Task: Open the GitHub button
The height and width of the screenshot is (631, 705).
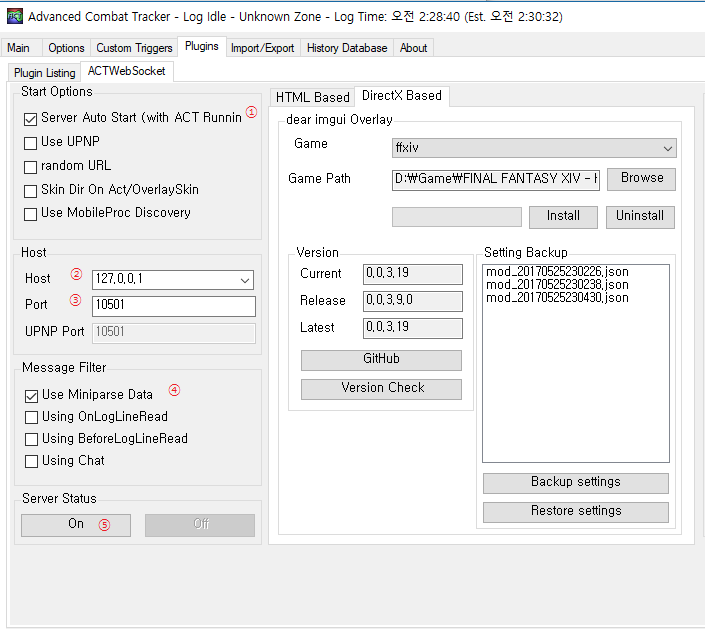Action: coord(381,360)
